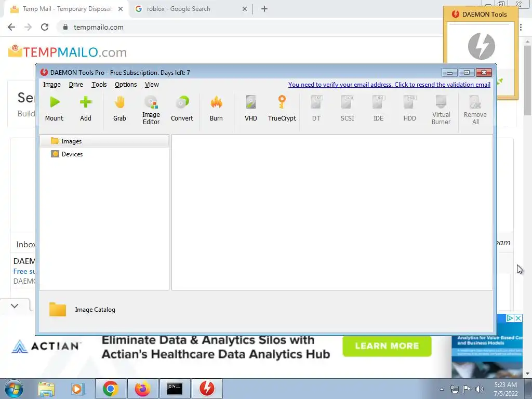Open the Tools menu
The height and width of the screenshot is (399, 532).
pos(99,85)
